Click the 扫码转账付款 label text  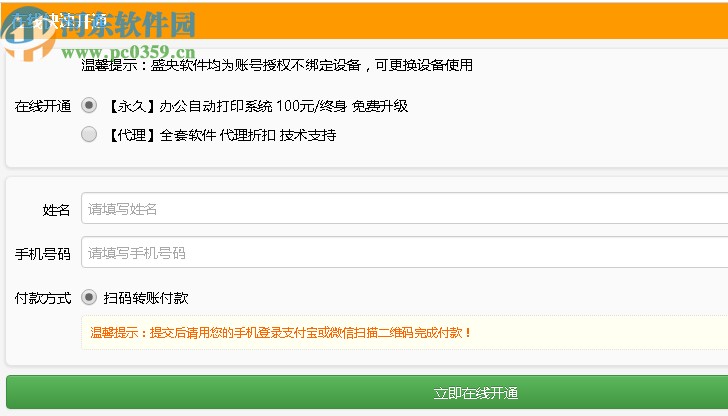point(146,298)
